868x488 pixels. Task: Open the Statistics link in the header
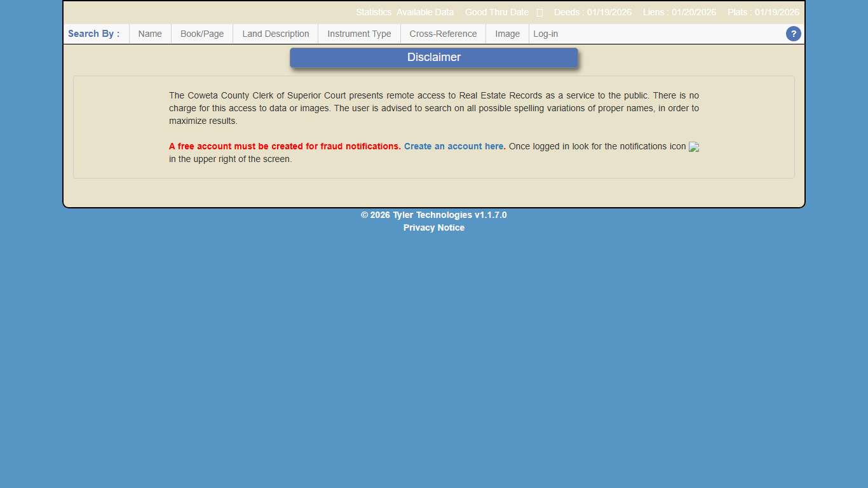pos(374,13)
